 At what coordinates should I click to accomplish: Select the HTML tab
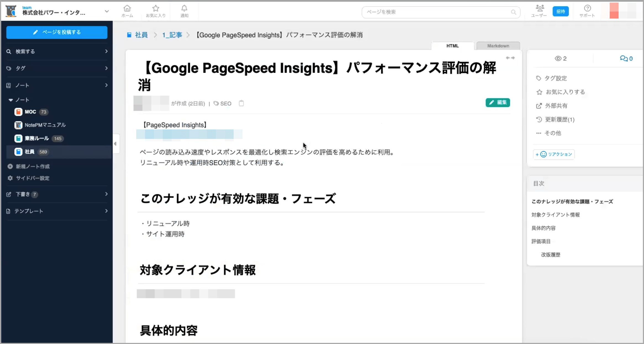(452, 46)
